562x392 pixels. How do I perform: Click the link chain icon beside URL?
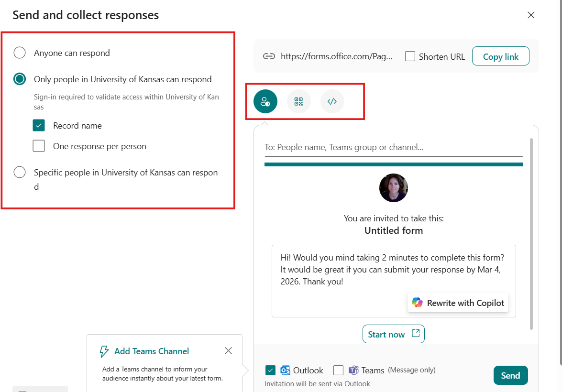[269, 56]
